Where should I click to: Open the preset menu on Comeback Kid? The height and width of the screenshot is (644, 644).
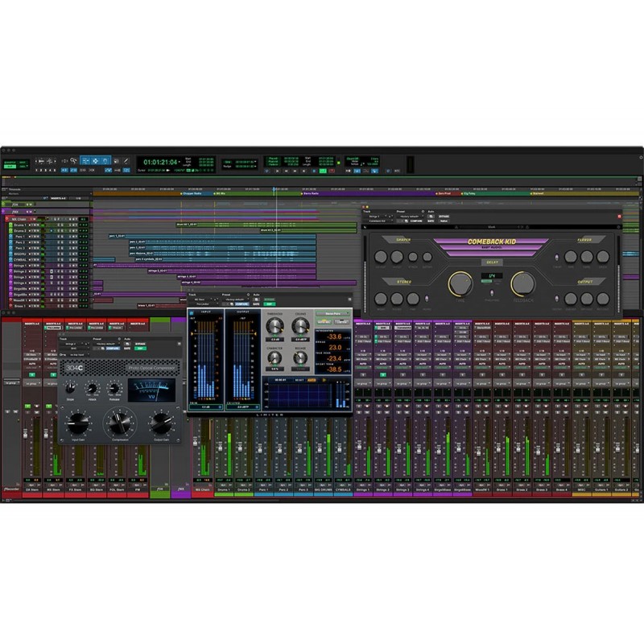coord(411,216)
